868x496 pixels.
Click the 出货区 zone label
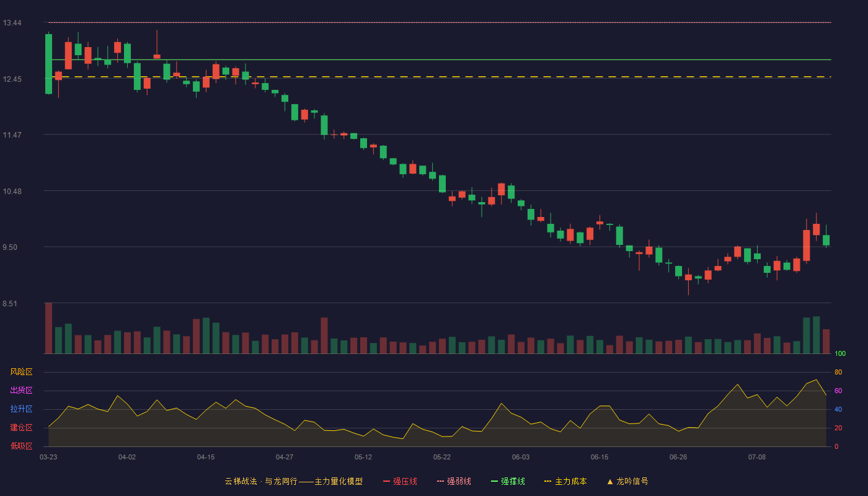(x=21, y=391)
